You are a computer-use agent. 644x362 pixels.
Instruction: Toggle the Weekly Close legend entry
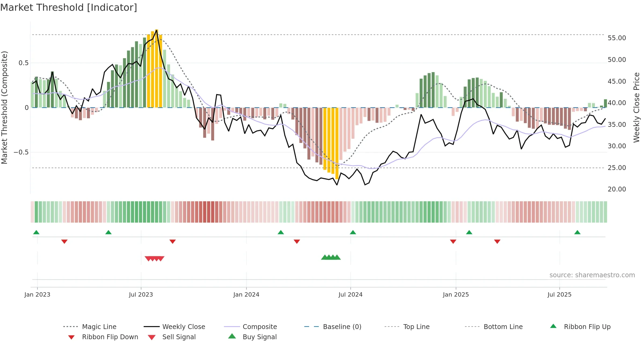(x=174, y=327)
